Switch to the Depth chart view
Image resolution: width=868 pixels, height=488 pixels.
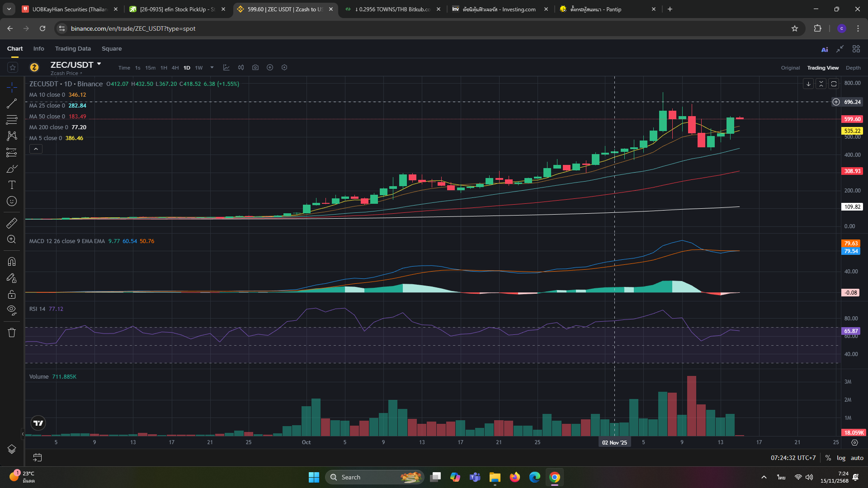(x=853, y=68)
